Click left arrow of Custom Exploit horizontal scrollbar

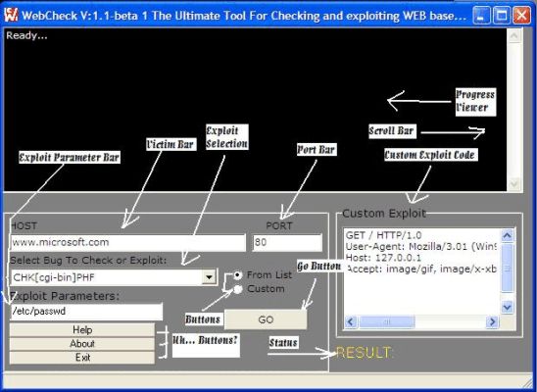351,321
